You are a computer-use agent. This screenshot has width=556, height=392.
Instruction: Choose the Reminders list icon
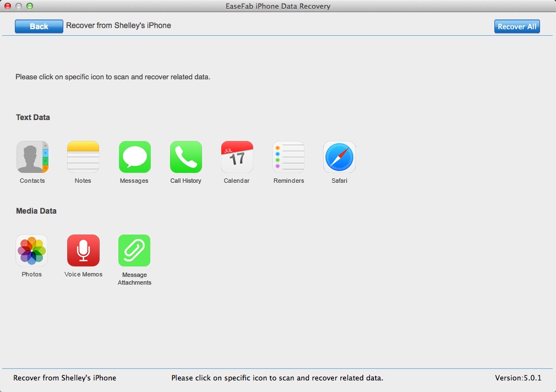pyautogui.click(x=288, y=157)
